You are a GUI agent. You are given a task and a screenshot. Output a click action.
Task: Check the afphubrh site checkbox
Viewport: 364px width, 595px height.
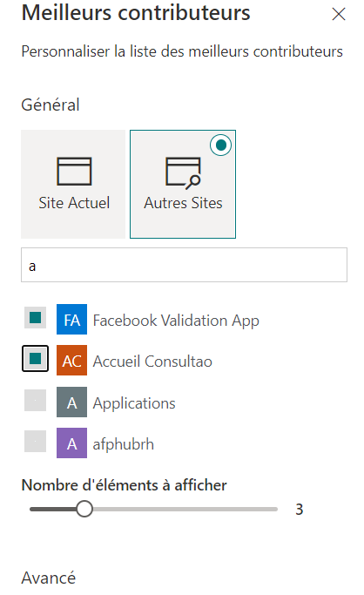[35, 442]
